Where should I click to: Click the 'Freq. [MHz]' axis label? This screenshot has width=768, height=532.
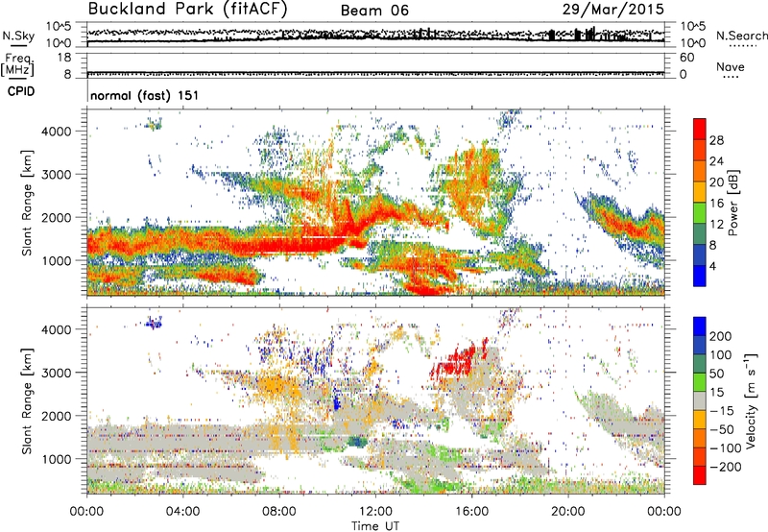tap(17, 65)
